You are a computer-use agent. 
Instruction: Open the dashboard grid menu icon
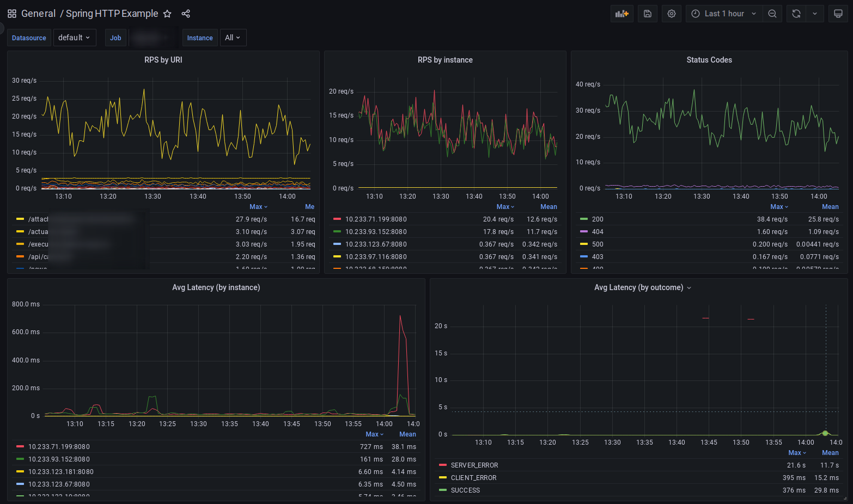point(12,14)
